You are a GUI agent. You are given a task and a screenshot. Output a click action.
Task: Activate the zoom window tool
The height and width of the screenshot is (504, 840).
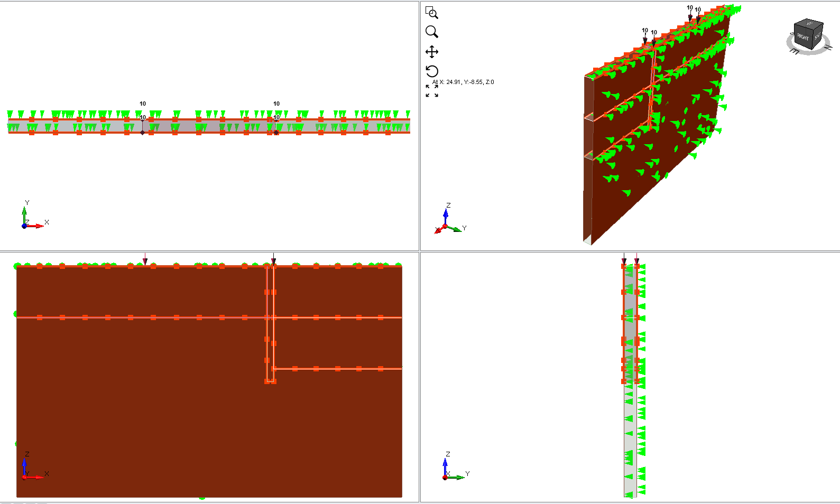pos(432,13)
